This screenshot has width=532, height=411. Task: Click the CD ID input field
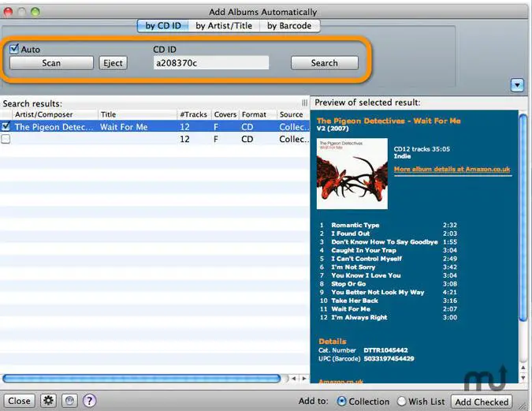pos(211,63)
